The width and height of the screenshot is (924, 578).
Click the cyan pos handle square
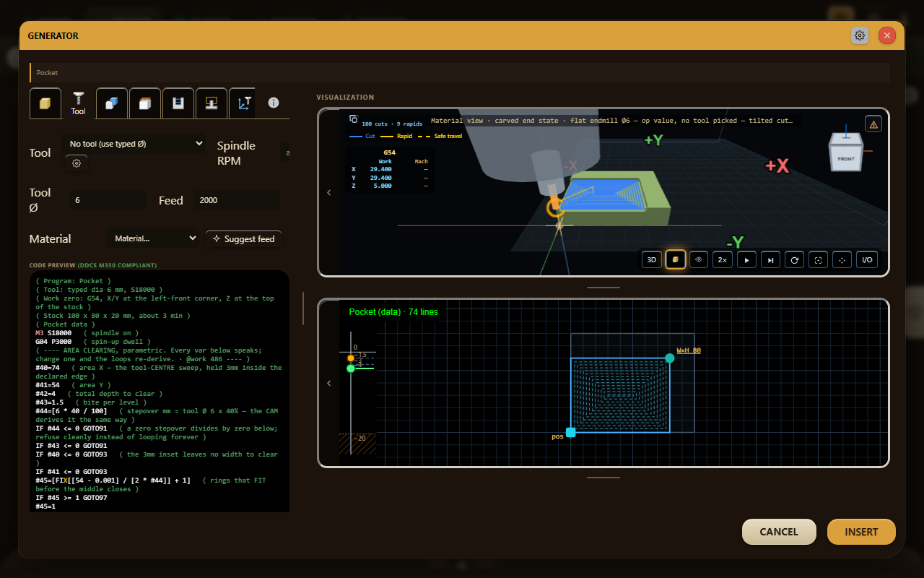tap(571, 432)
